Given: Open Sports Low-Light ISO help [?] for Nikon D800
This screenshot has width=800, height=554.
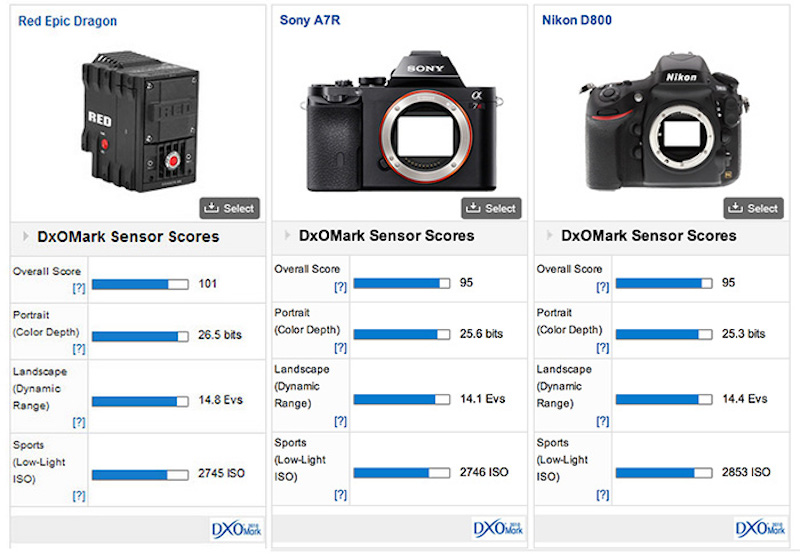Looking at the screenshot, I should 603,495.
